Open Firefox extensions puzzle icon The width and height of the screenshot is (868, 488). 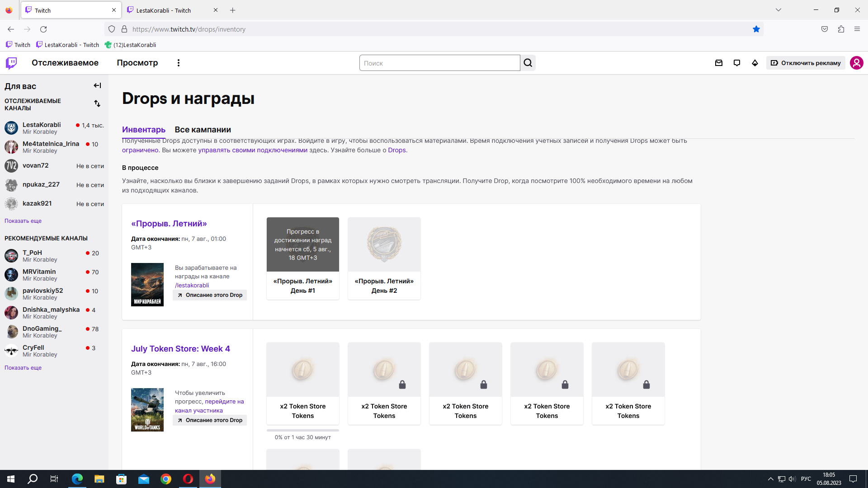[841, 29]
